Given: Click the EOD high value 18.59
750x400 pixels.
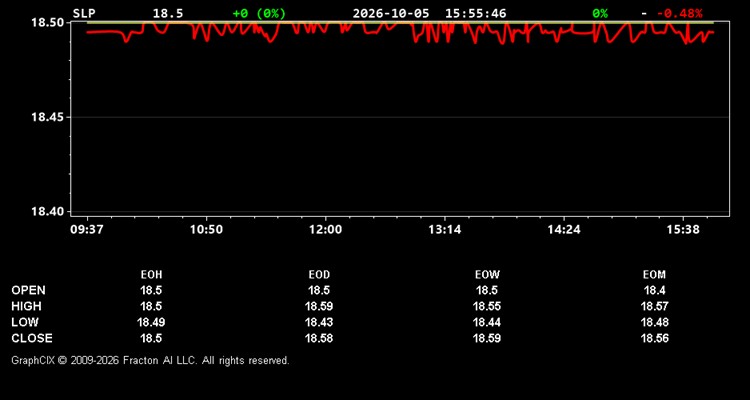Looking at the screenshot, I should click(319, 306).
